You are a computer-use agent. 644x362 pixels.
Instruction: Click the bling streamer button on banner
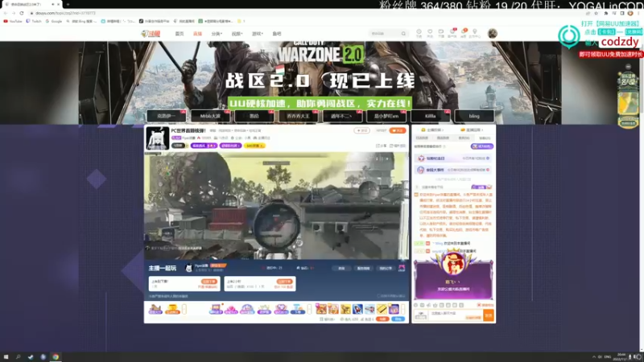tap(474, 116)
